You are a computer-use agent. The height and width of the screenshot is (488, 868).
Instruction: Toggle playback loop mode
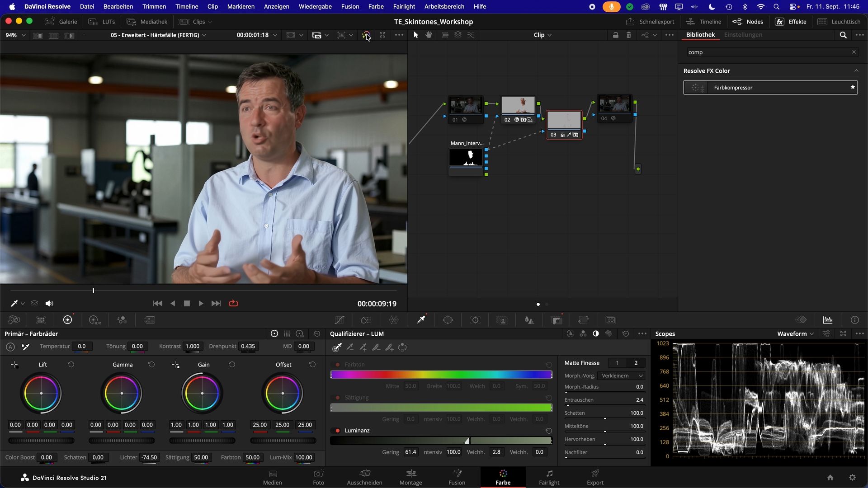pos(233,303)
